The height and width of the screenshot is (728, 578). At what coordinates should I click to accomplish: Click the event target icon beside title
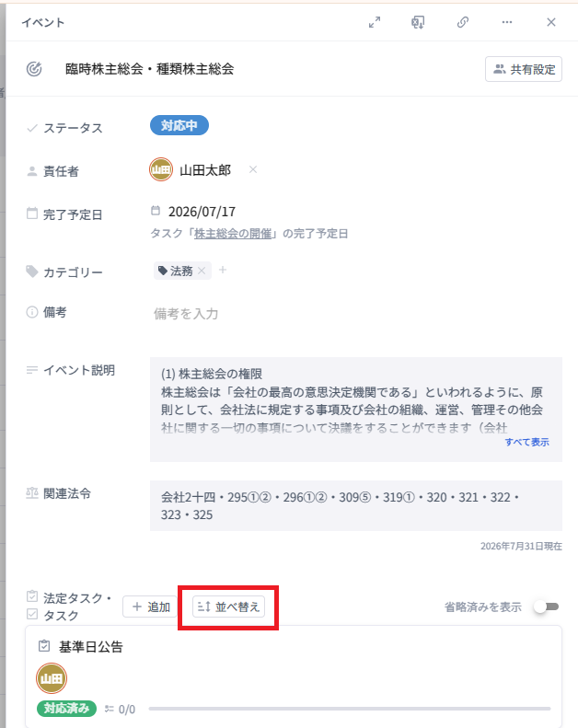pyautogui.click(x=34, y=69)
